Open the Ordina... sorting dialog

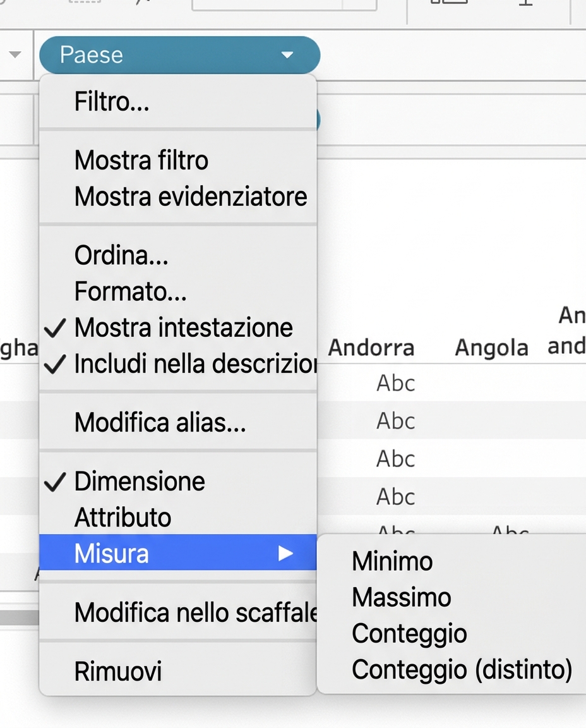click(121, 255)
